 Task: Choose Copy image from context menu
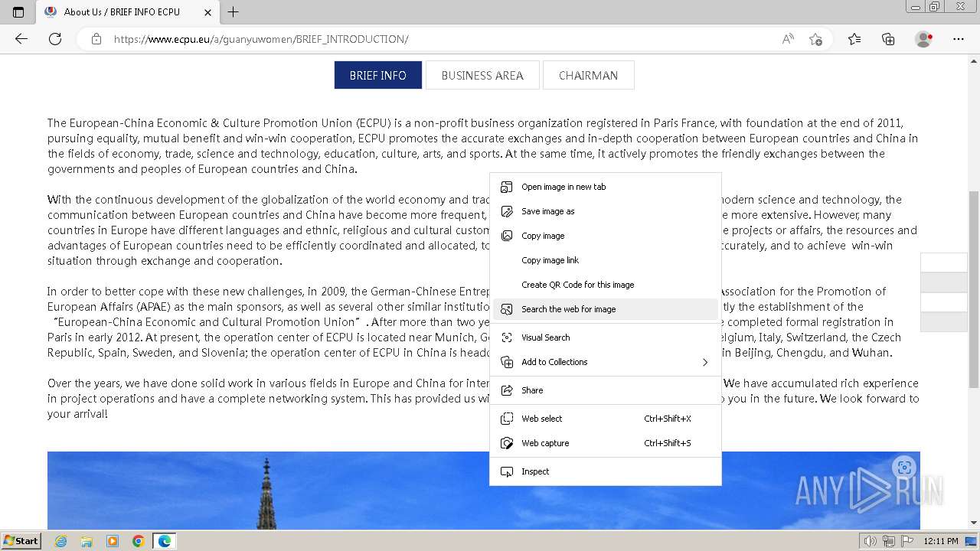606,236
